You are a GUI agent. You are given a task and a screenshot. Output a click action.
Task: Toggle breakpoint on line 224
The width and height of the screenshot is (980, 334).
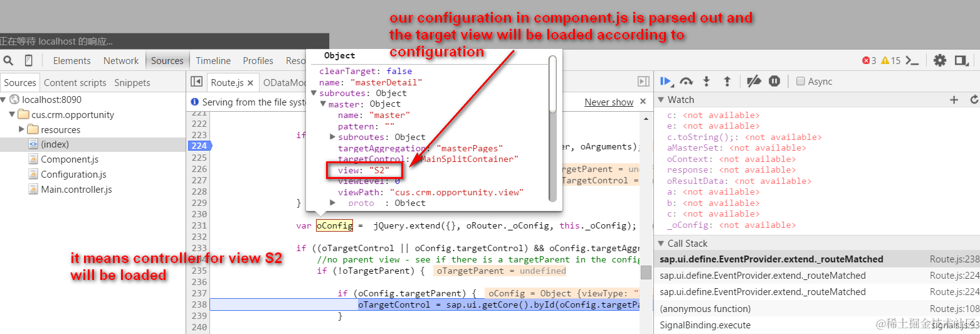coord(199,146)
